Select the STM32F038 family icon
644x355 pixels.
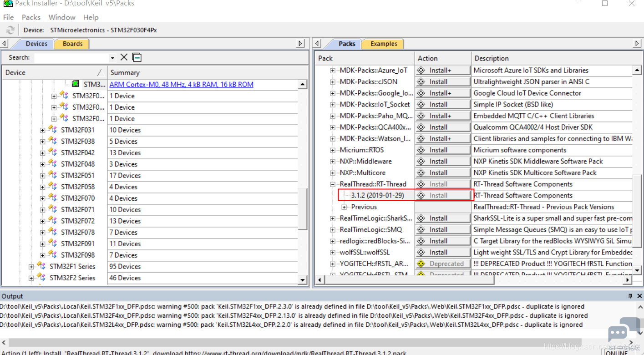[x=53, y=141]
